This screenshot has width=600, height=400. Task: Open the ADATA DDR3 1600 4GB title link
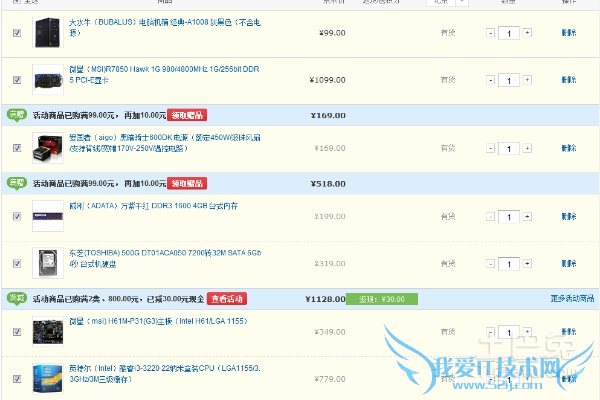tap(153, 206)
